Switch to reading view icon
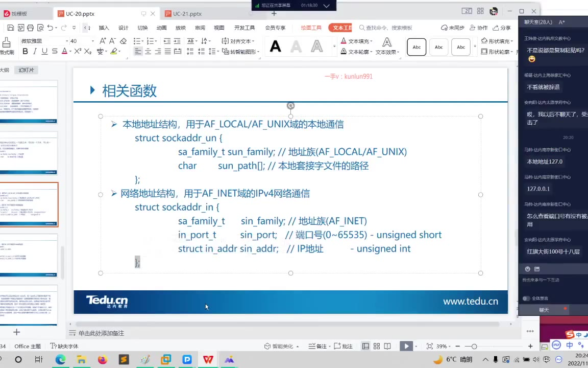Image resolution: width=588 pixels, height=368 pixels. point(387,346)
